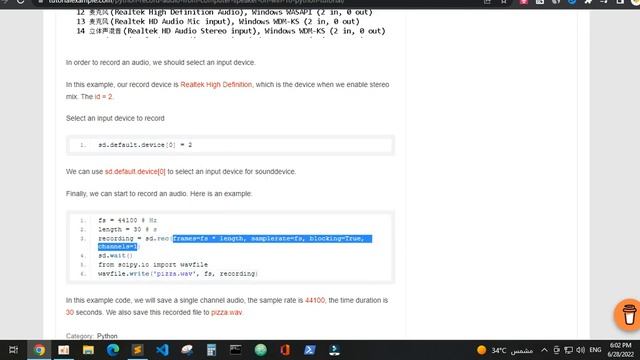Click the red 'Realtek High Definition' text
Screen dimensions: 640x360
coord(216,84)
